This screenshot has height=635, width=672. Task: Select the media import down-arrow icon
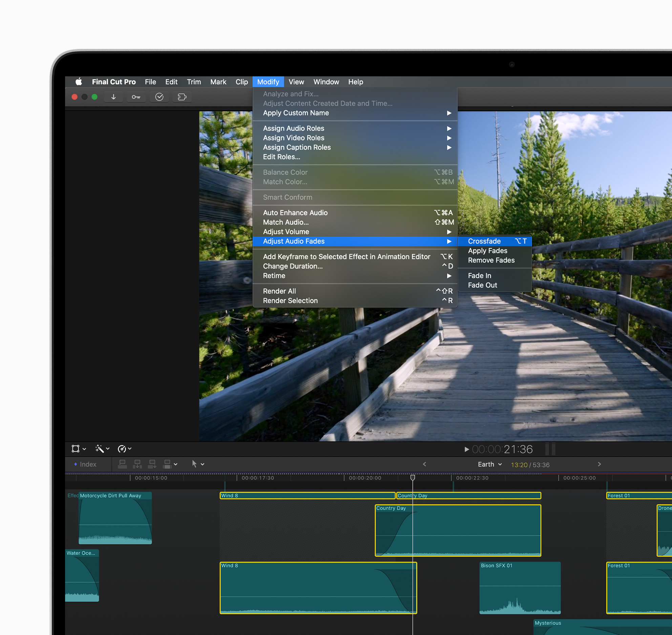[113, 97]
